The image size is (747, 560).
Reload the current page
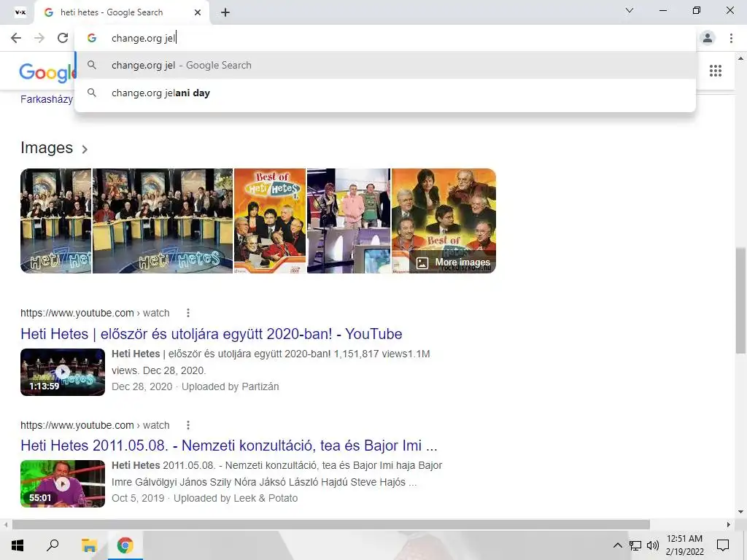[63, 38]
